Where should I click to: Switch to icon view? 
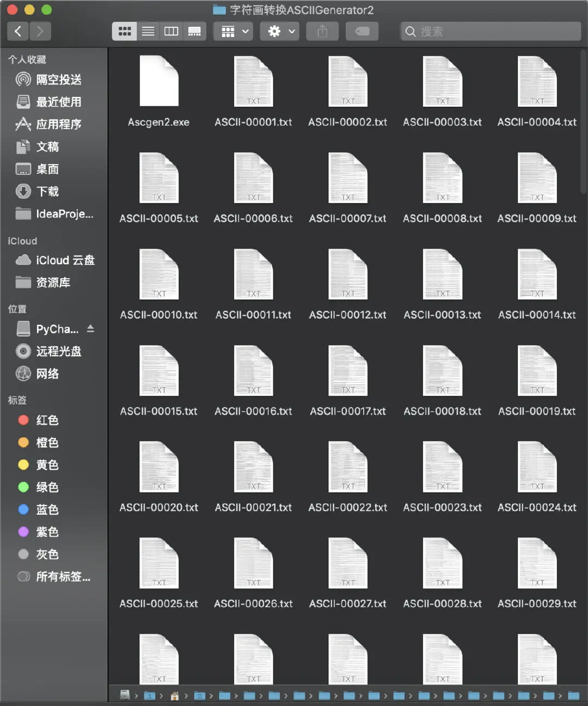coord(125,32)
